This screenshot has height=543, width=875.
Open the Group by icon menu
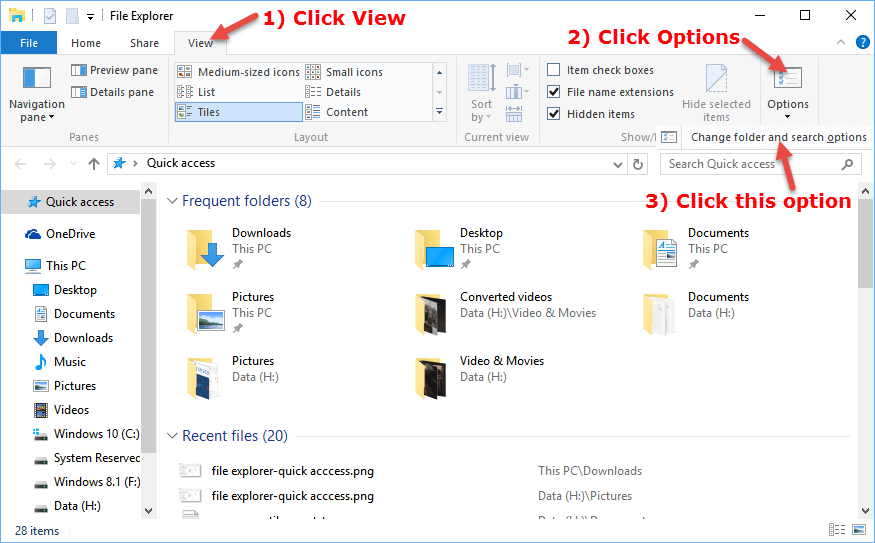pyautogui.click(x=517, y=70)
